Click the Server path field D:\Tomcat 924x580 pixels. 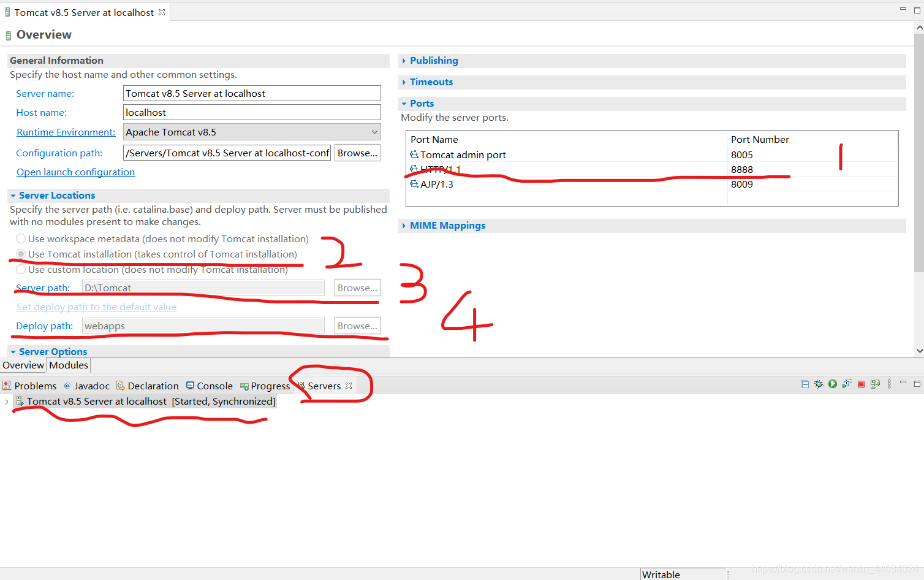coord(203,288)
